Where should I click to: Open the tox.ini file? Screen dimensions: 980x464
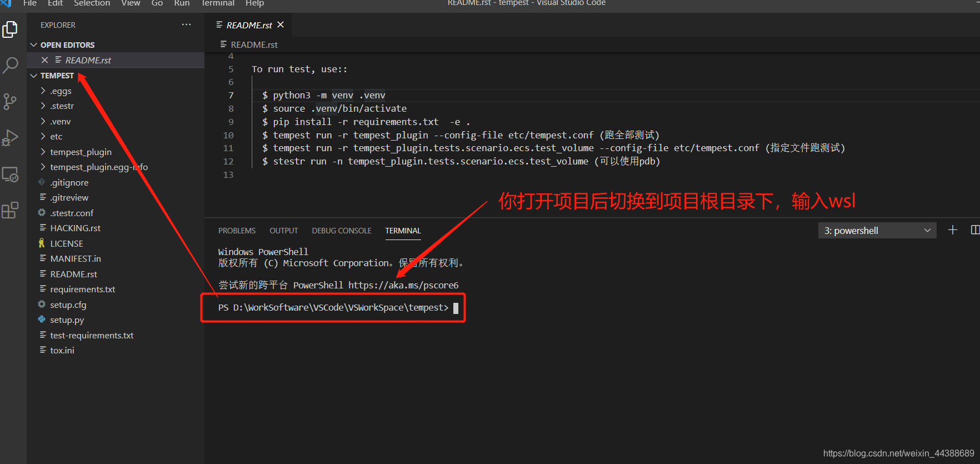62,351
